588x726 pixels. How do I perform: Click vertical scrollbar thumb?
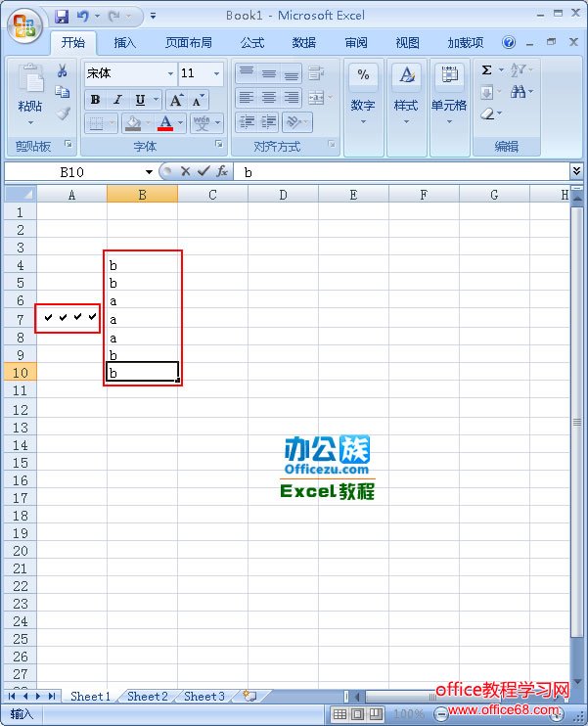pyautogui.click(x=576, y=423)
